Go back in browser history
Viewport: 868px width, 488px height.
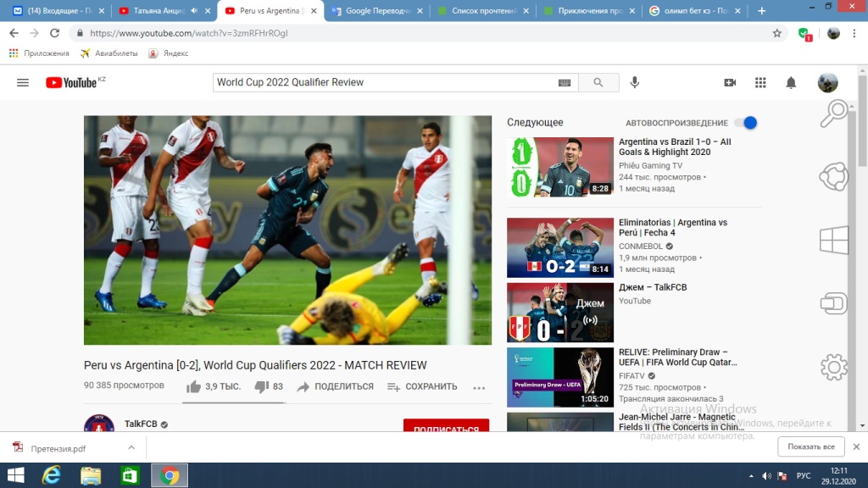pyautogui.click(x=14, y=33)
